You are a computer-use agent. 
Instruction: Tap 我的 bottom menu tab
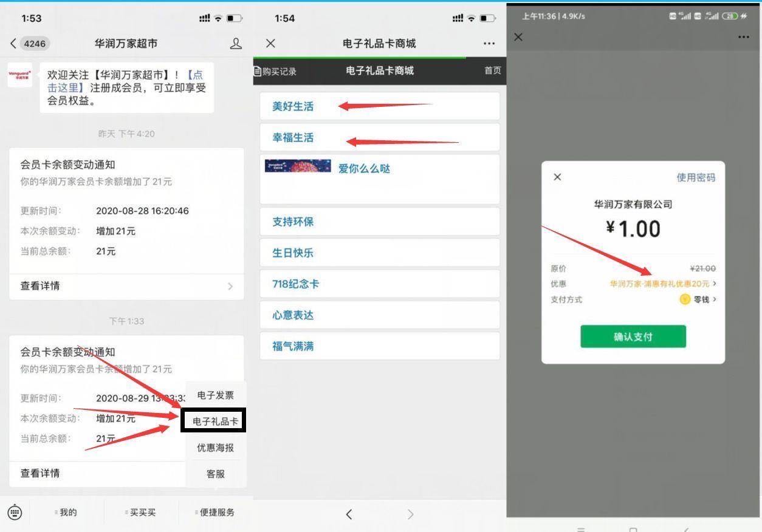tap(67, 513)
